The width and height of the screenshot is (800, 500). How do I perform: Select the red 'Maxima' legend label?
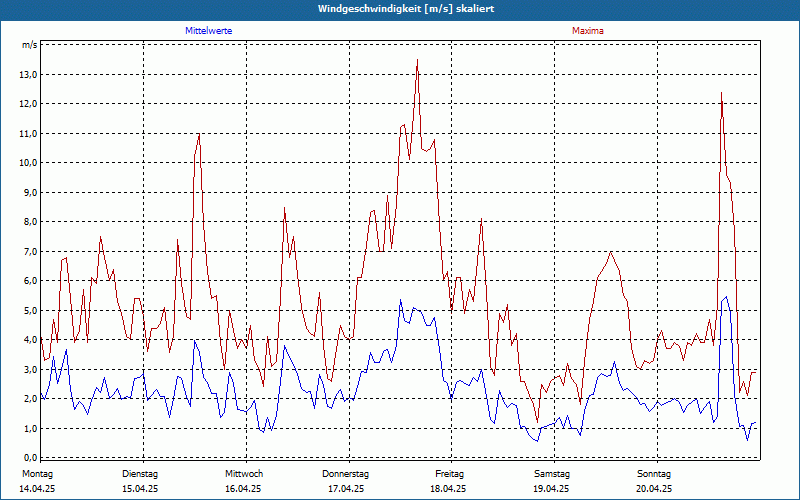pyautogui.click(x=588, y=31)
